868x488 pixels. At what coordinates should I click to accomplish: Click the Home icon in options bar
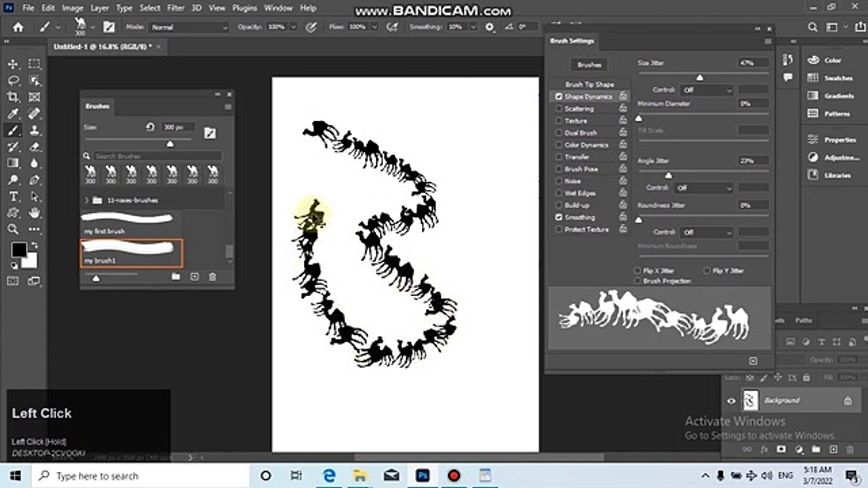(18, 27)
